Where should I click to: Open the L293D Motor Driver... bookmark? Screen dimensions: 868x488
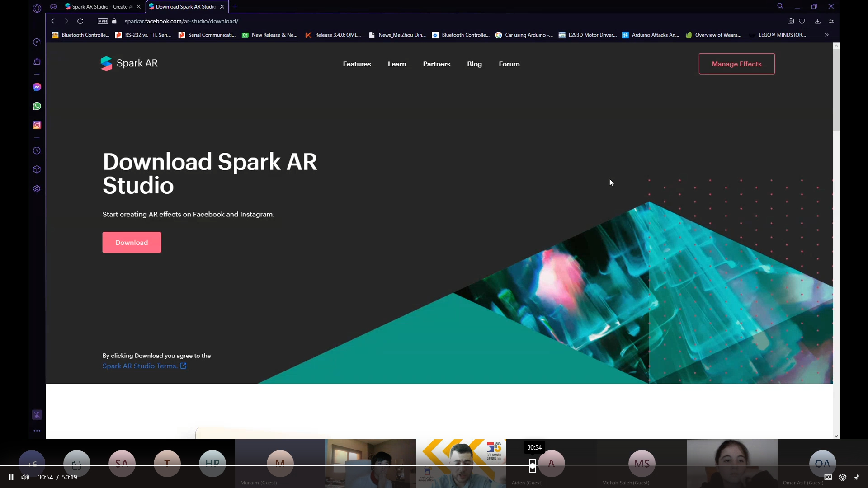tap(588, 35)
